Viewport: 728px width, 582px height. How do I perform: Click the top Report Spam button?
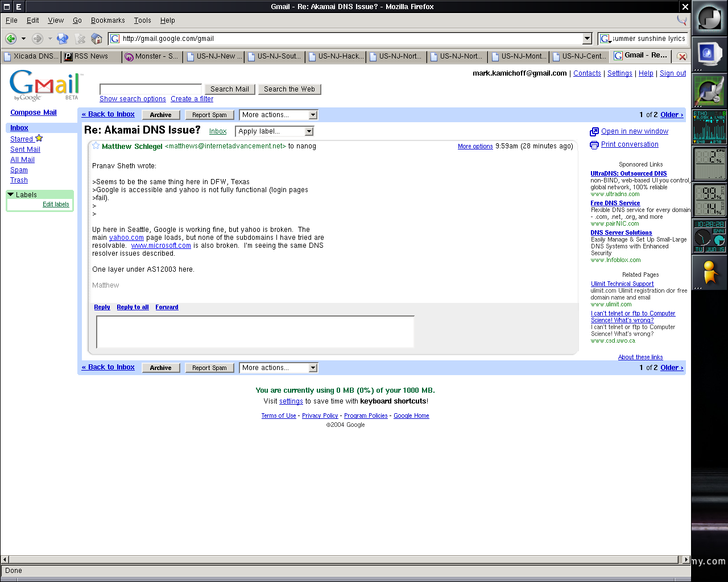(x=209, y=115)
